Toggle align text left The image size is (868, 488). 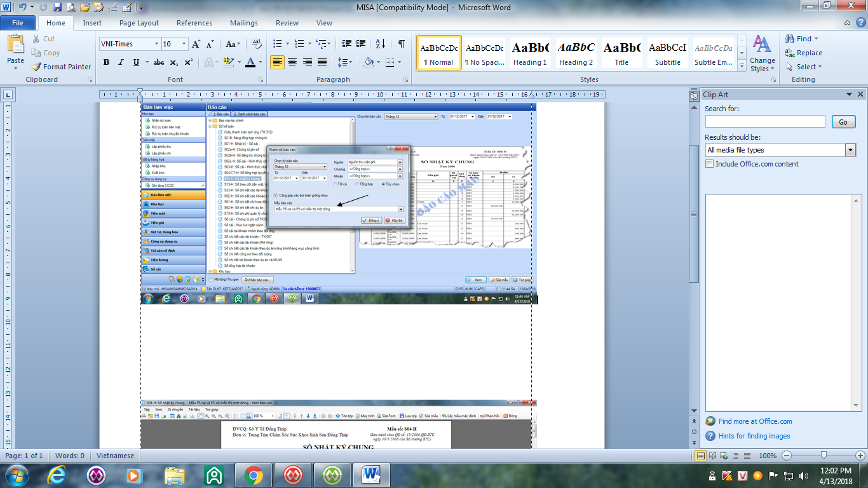[x=277, y=62]
